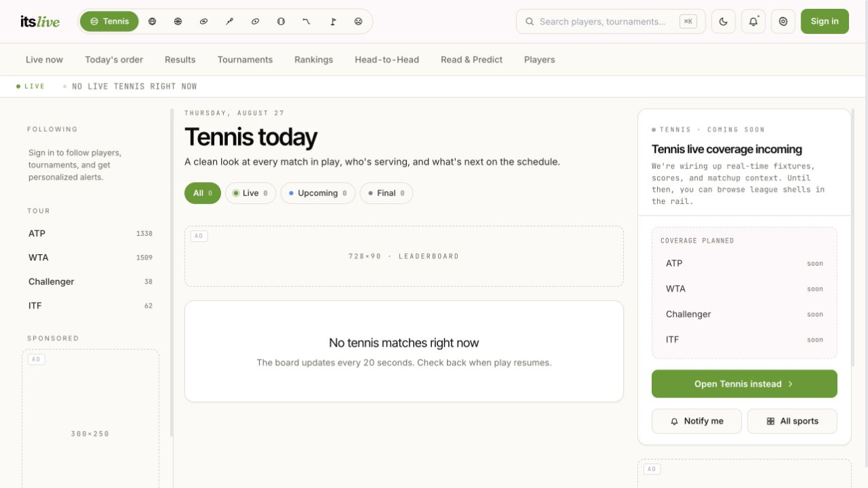Filter matches by Live
Screen dimensions: 868x488
click(x=250, y=193)
